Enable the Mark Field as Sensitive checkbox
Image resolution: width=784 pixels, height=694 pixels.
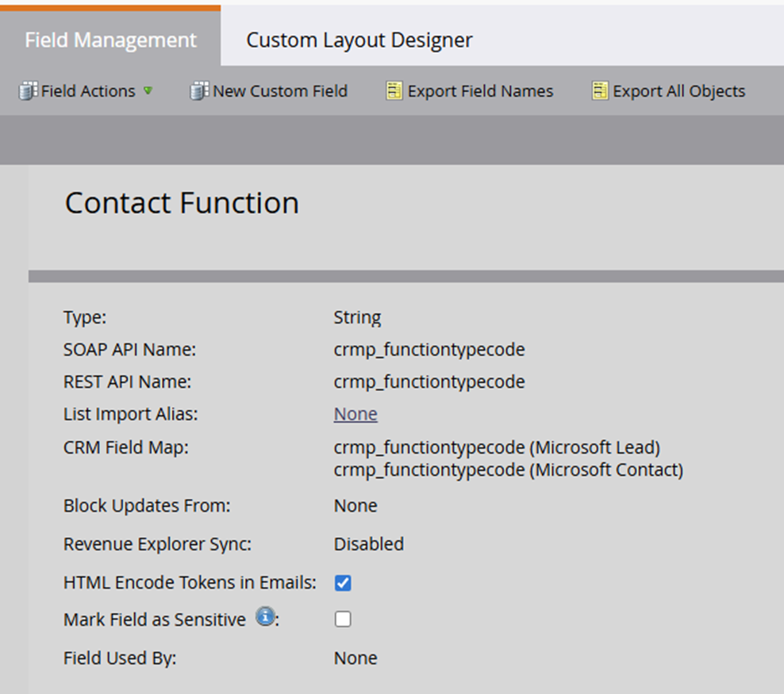point(343,619)
